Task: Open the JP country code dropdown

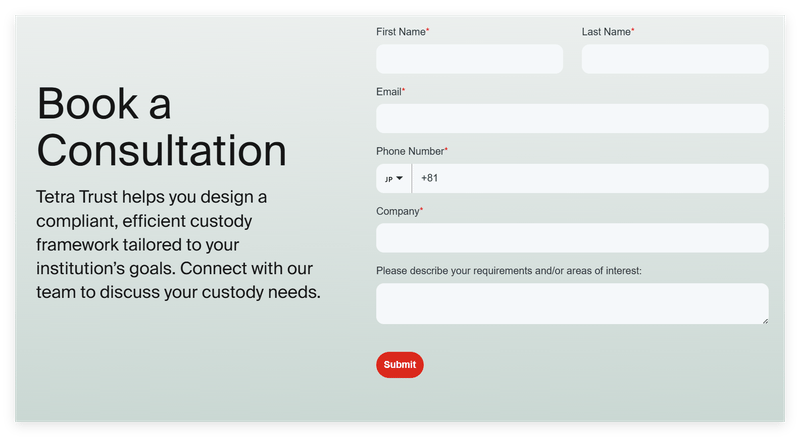Action: (x=394, y=178)
